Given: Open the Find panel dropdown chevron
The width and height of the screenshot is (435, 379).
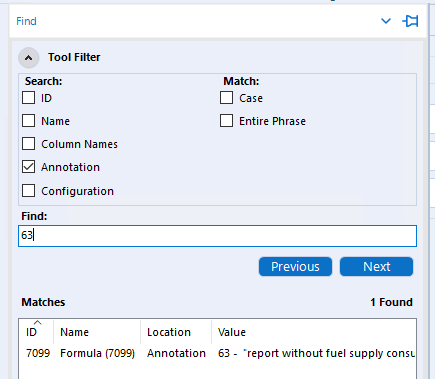Looking at the screenshot, I should pyautogui.click(x=386, y=21).
